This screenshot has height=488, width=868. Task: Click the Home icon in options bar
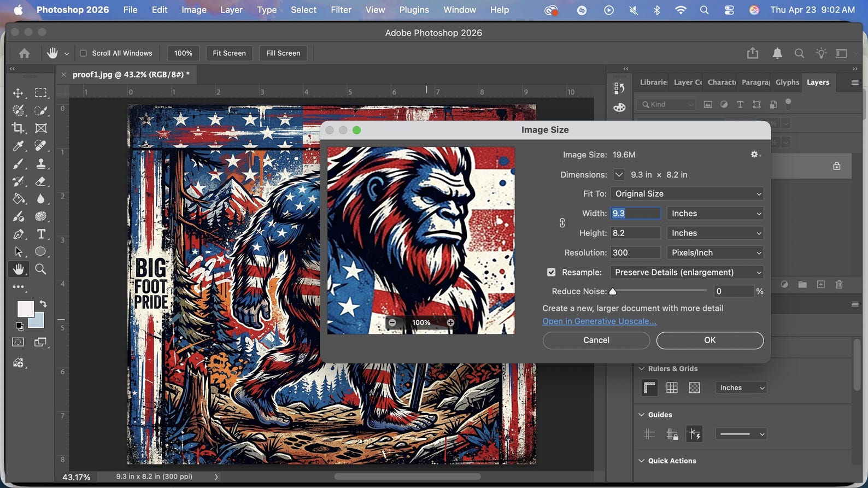[x=24, y=53]
